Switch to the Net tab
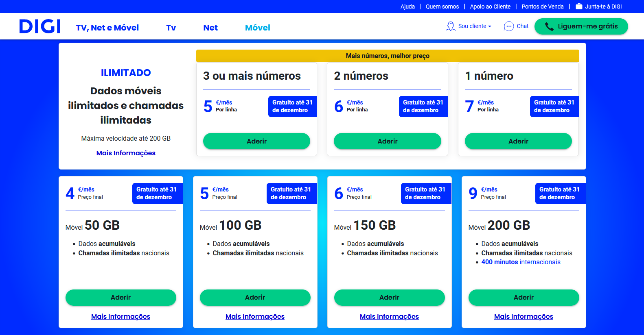 [x=210, y=28]
